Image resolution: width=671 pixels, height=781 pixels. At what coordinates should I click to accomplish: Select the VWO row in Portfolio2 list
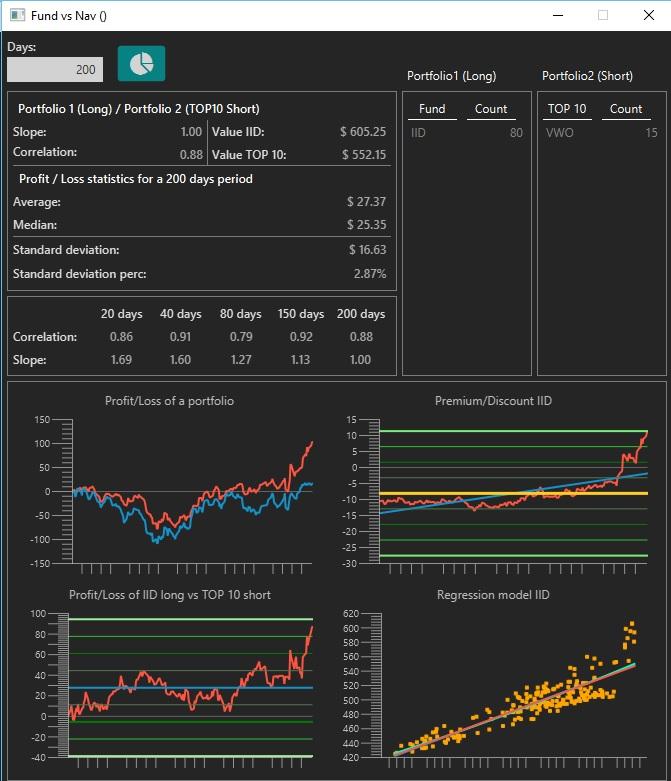coord(602,133)
